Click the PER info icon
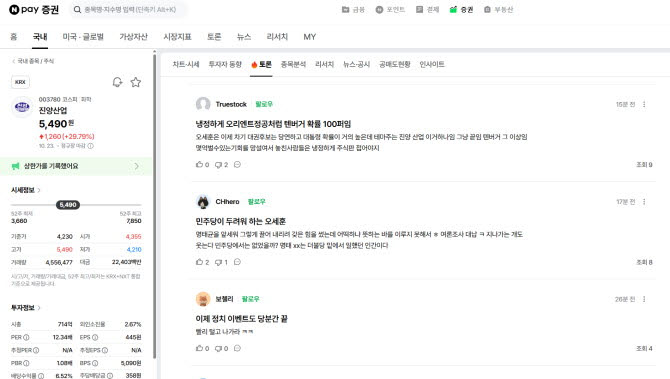This screenshot has height=379, width=670. pyautogui.click(x=26, y=337)
